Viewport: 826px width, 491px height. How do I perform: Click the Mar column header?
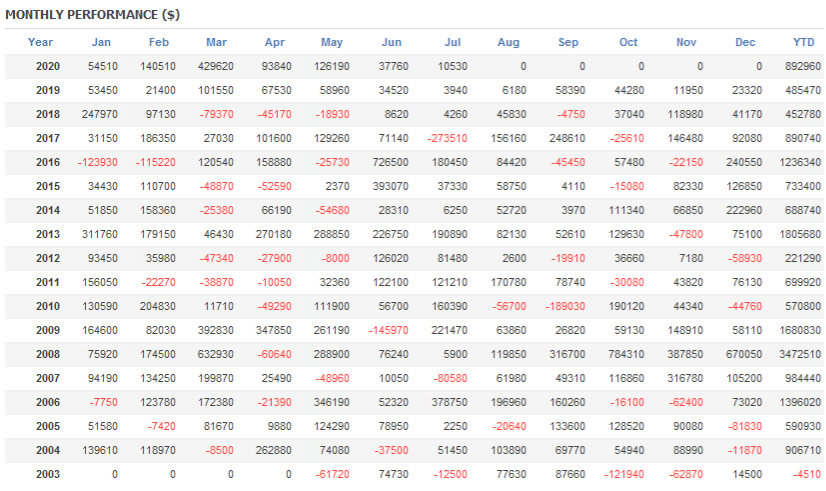pos(216,42)
